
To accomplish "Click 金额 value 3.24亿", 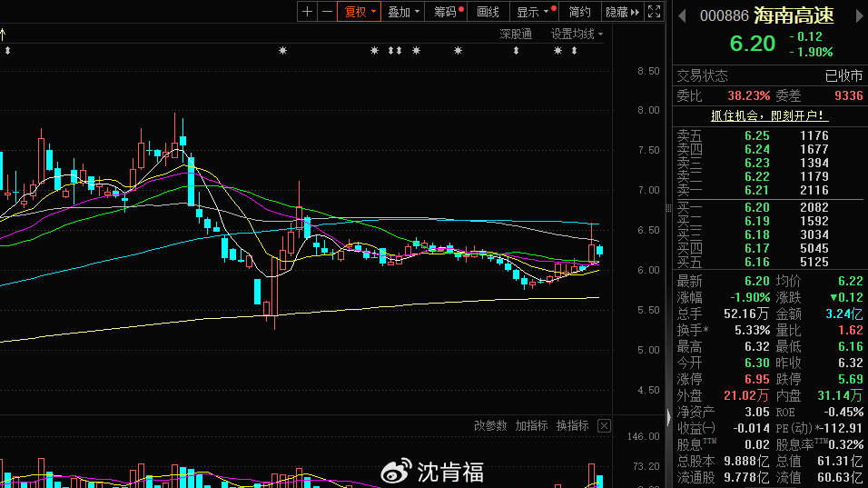I will (843, 314).
